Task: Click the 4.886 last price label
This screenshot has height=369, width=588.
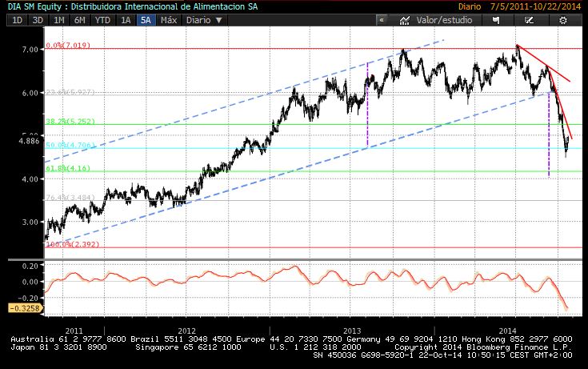Action: [29, 141]
